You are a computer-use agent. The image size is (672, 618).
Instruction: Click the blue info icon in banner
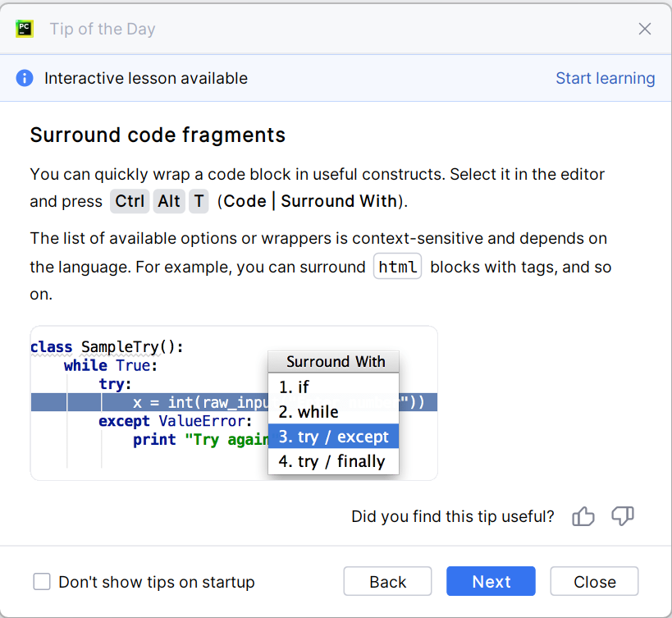[25, 78]
